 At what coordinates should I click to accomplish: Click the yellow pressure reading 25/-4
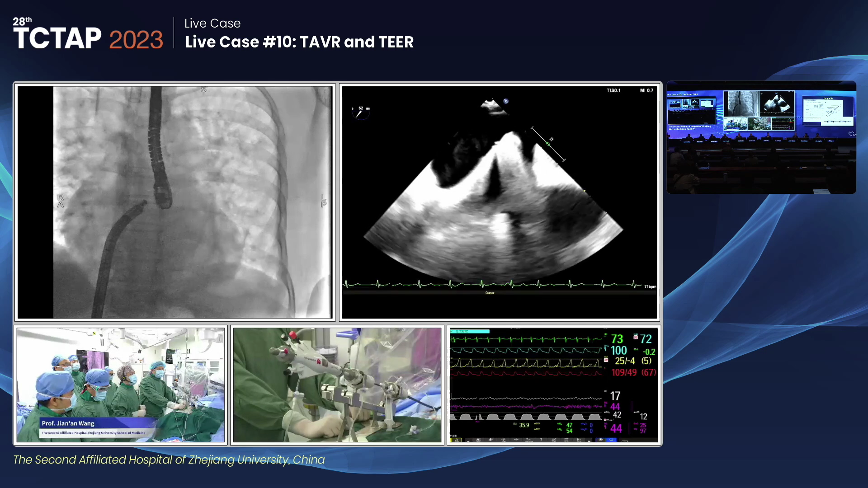625,361
